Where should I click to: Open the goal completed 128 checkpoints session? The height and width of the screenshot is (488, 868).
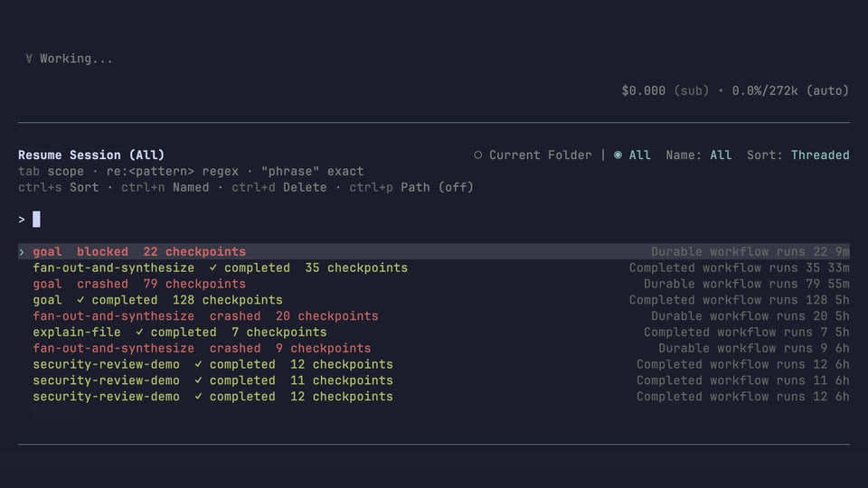(434, 300)
